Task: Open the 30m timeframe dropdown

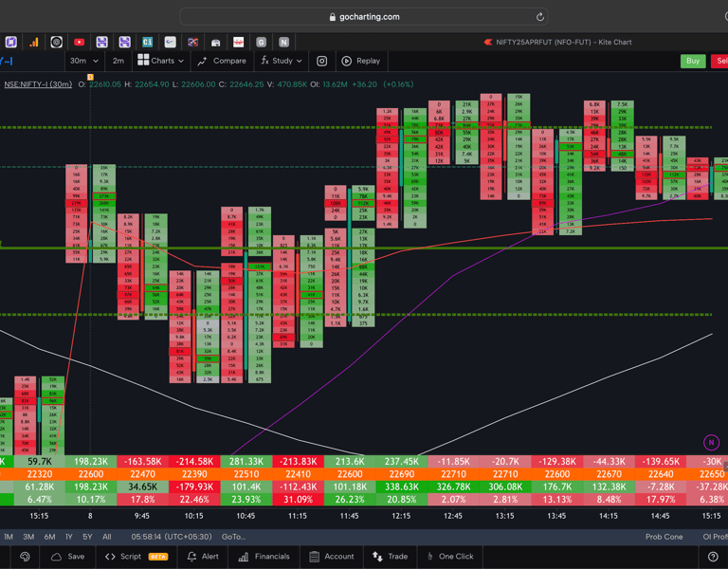Action: (x=84, y=61)
